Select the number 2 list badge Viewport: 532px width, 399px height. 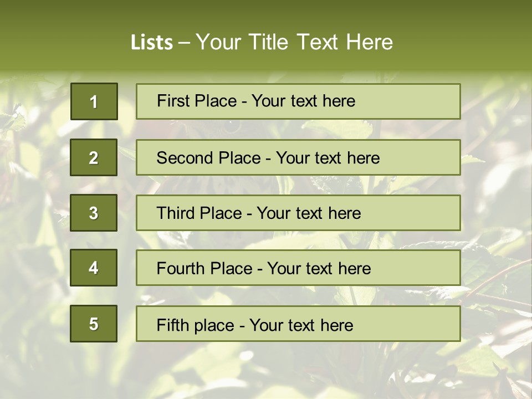click(x=94, y=157)
